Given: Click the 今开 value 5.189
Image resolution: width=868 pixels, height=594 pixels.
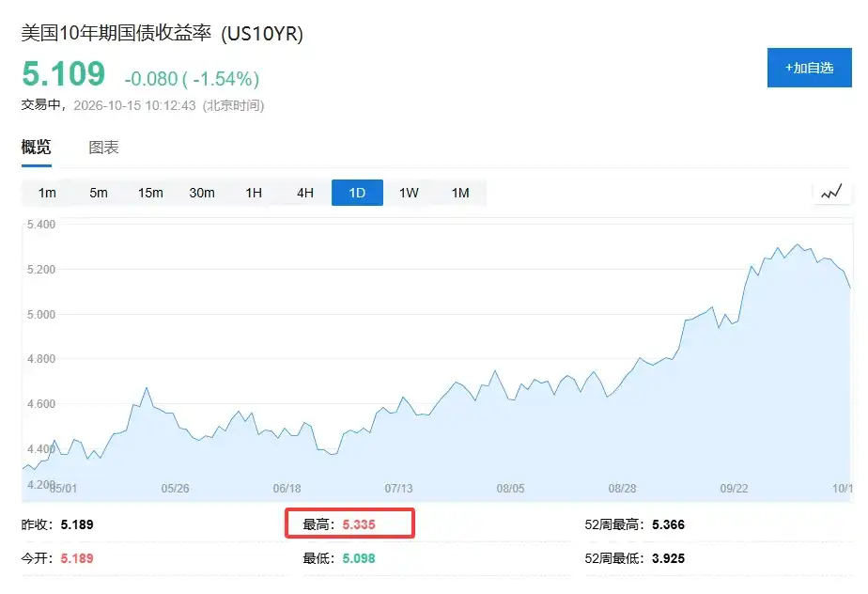Looking at the screenshot, I should click(77, 558).
